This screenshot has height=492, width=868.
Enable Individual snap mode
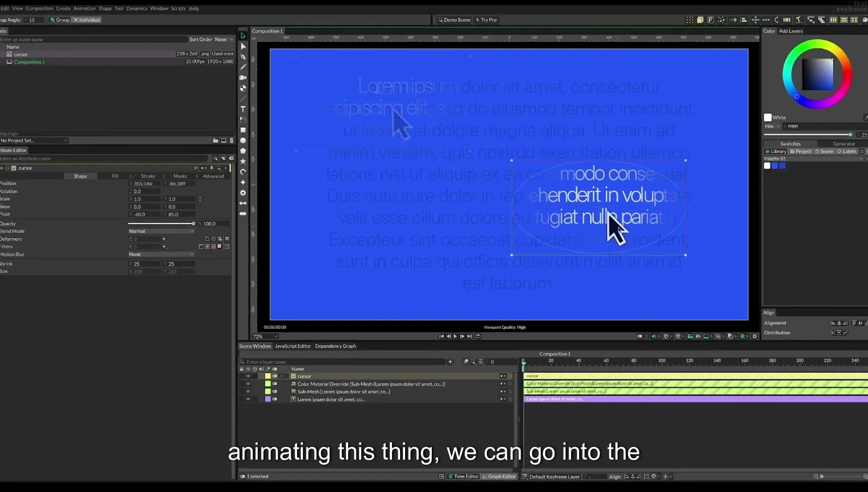87,20
